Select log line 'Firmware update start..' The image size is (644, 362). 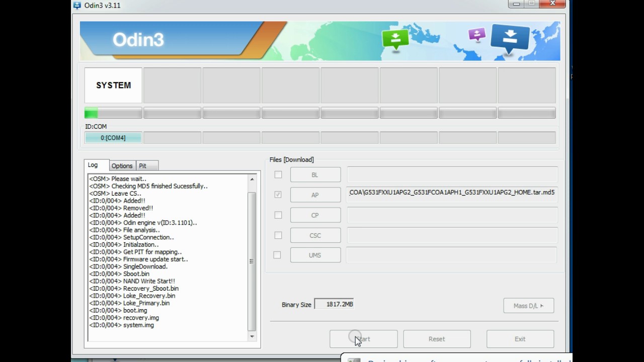pos(138,259)
